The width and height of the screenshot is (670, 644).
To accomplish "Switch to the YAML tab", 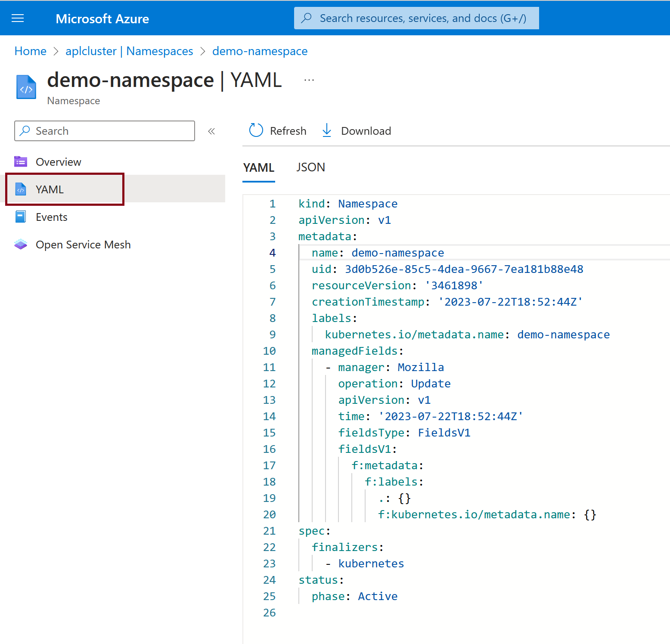I will (259, 167).
